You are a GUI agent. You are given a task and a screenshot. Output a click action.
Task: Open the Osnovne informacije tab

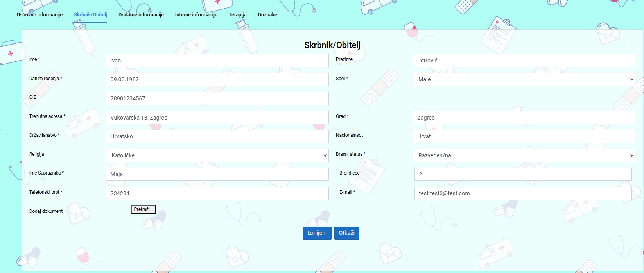pos(39,15)
